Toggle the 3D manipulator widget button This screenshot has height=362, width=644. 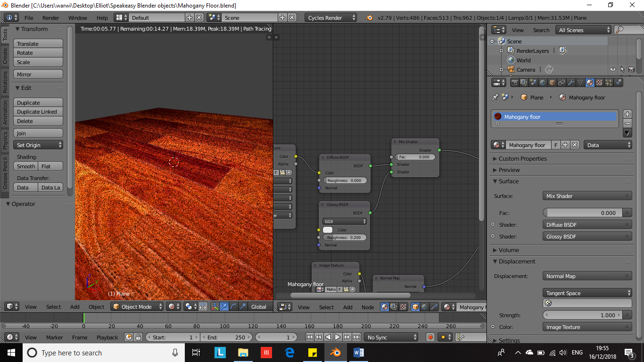[x=215, y=306]
